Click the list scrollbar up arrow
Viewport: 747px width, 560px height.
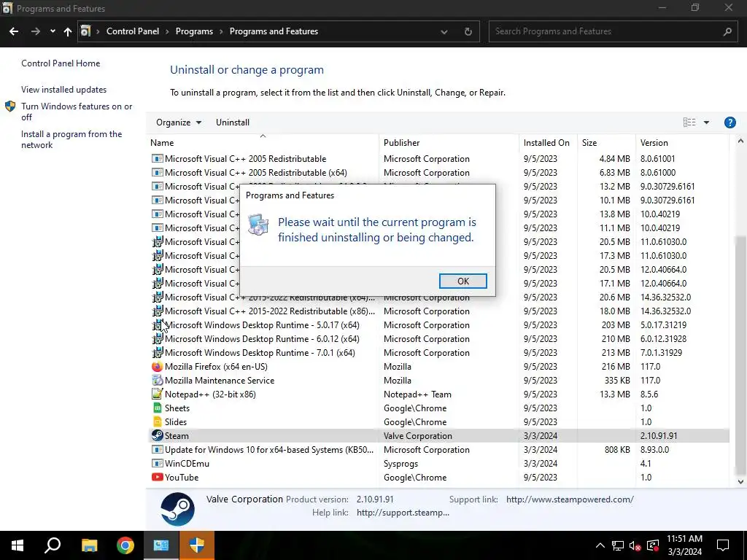point(740,141)
